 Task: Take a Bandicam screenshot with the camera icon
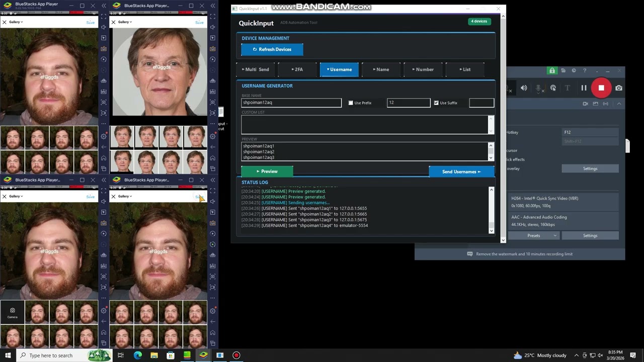pos(619,88)
